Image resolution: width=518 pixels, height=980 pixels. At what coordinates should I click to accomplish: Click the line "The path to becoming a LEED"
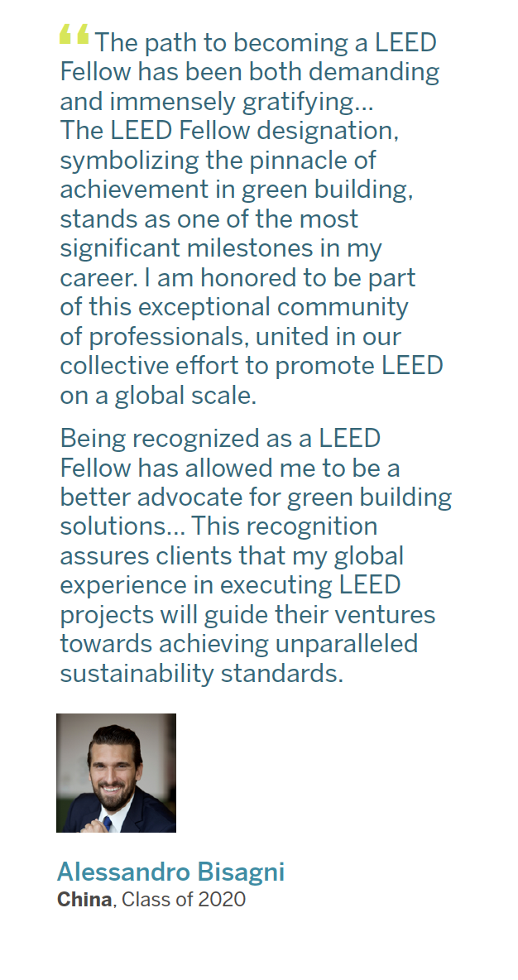coord(265,43)
